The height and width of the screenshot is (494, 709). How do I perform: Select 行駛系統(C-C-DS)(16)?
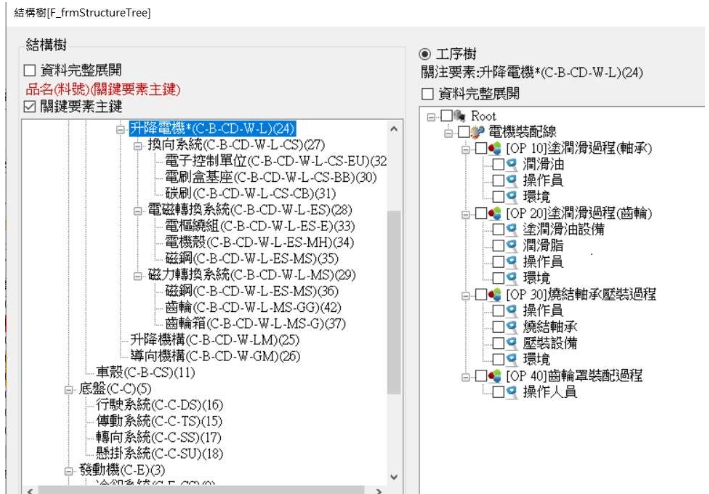tap(160, 405)
